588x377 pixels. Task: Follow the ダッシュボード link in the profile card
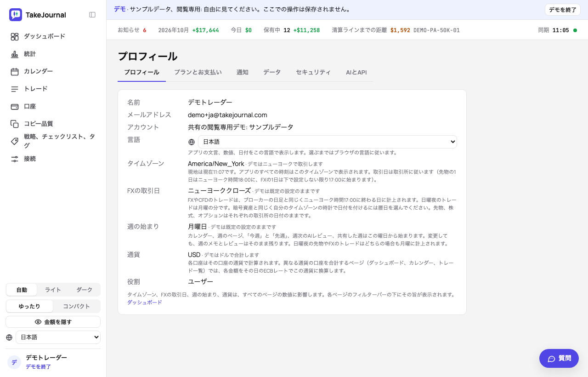[145, 302]
